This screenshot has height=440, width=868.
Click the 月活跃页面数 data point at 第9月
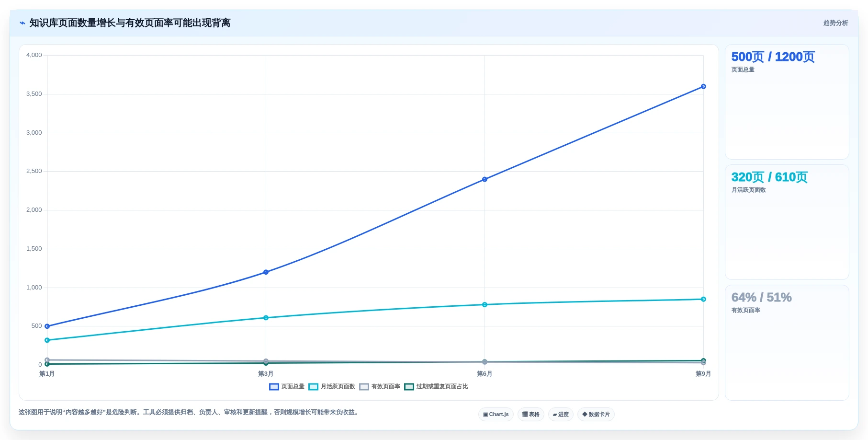tap(703, 299)
